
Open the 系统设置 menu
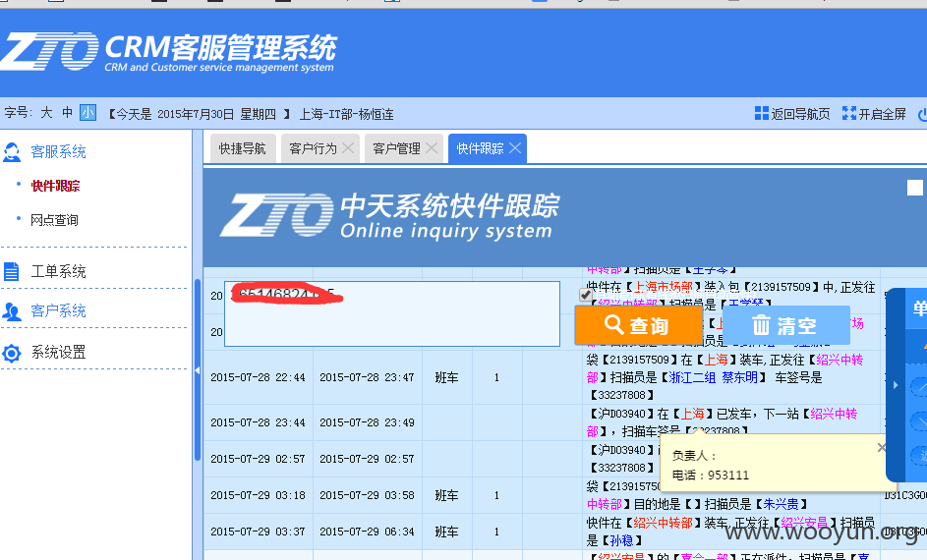click(59, 353)
